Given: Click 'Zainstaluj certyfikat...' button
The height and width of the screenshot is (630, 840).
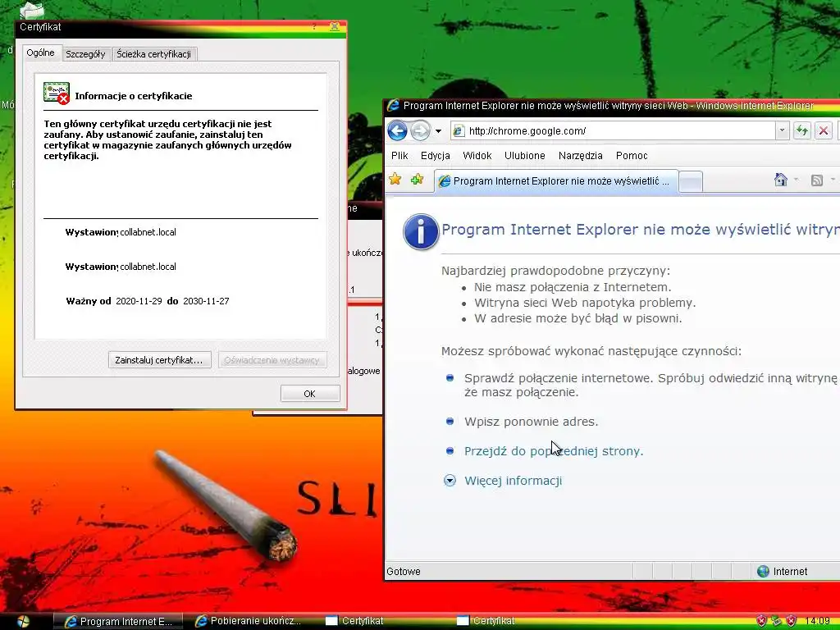Looking at the screenshot, I should click(159, 360).
